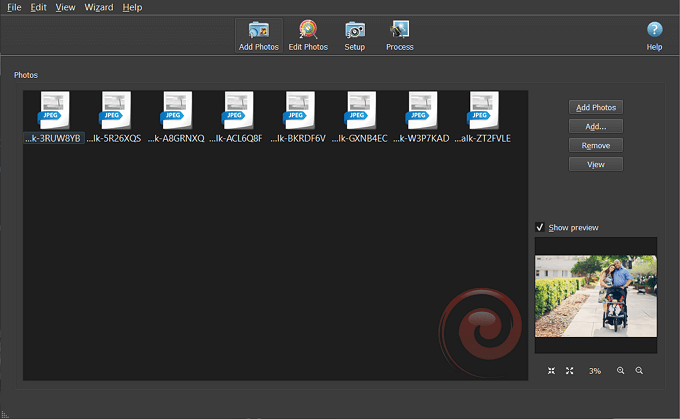Zoom out of the preview image

click(639, 370)
